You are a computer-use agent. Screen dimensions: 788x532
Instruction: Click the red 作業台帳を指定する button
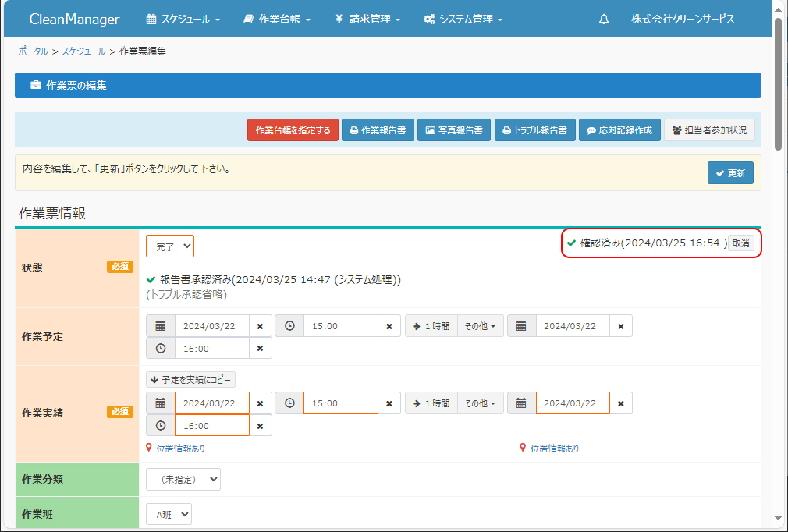click(293, 130)
